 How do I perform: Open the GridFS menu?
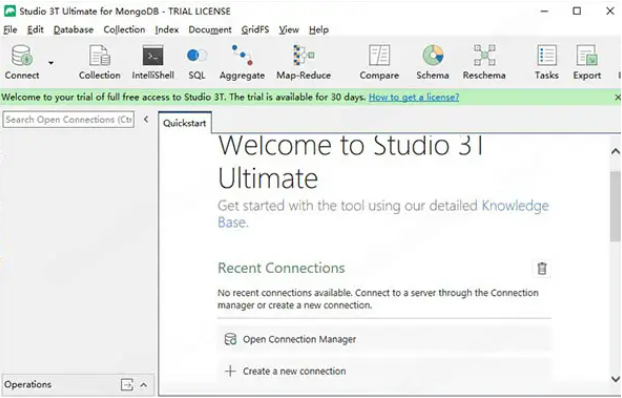click(255, 30)
